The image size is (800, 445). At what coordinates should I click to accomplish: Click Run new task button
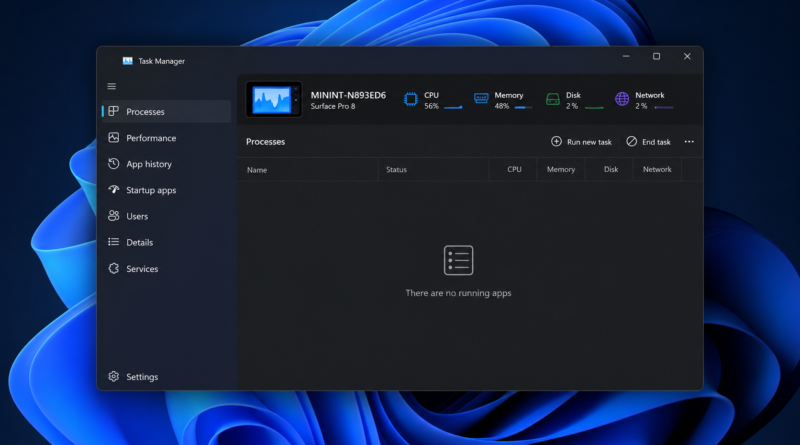pos(581,142)
